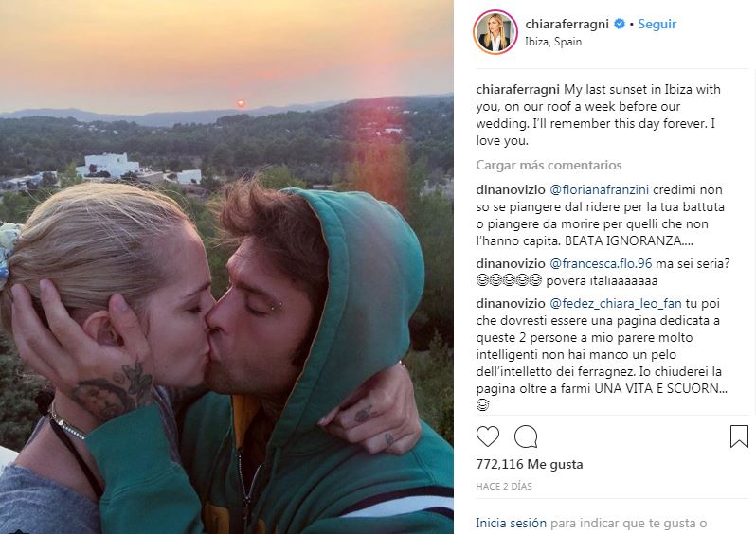Viewport: 756px width, 534px height.
Task: Open first dinanovizio commenter profile
Action: (x=511, y=190)
